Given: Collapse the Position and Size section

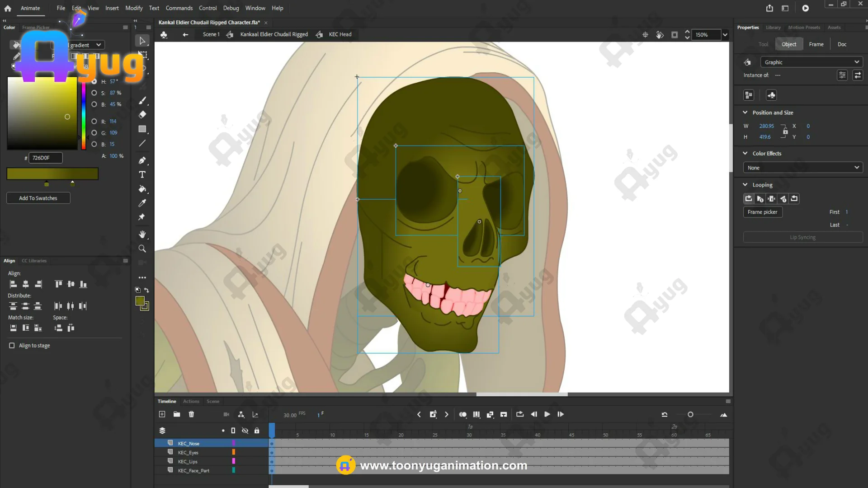Looking at the screenshot, I should coord(745,113).
